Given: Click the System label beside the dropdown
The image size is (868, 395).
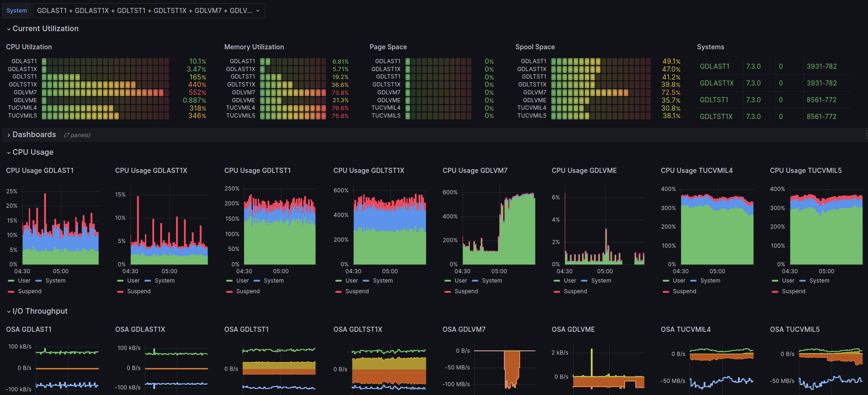Looking at the screenshot, I should tap(17, 10).
